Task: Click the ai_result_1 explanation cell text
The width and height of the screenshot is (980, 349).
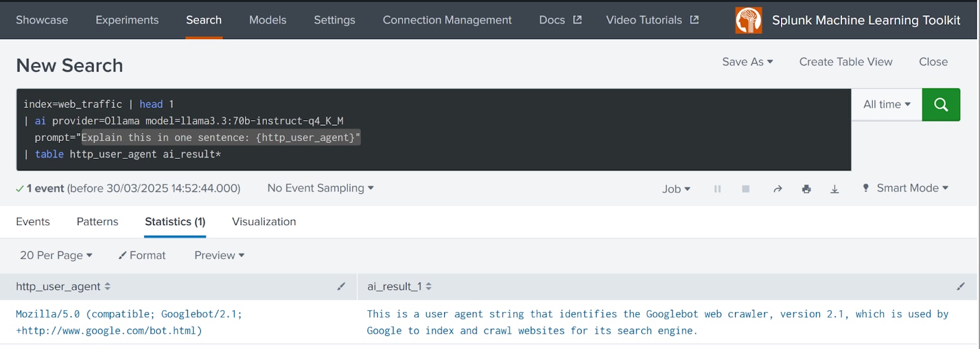Action: 658,322
